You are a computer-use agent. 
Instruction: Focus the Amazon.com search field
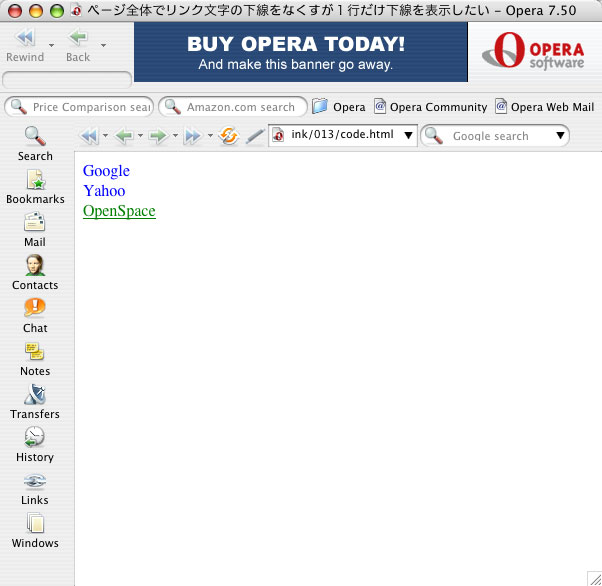click(233, 107)
